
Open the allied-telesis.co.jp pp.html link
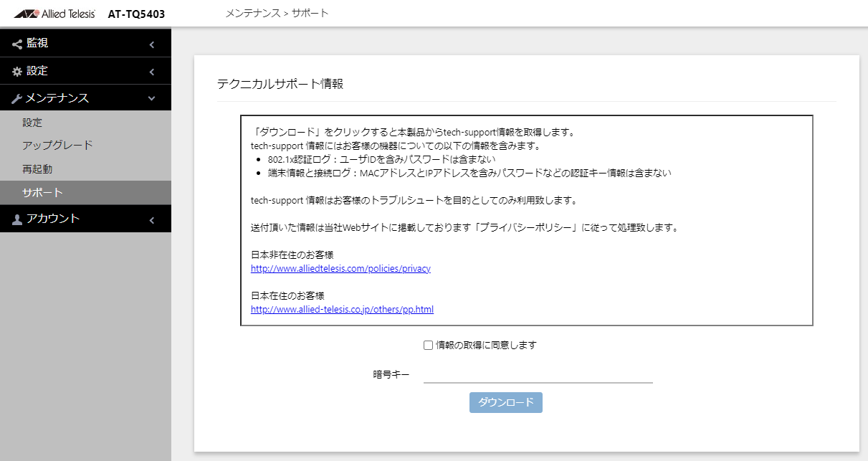342,310
